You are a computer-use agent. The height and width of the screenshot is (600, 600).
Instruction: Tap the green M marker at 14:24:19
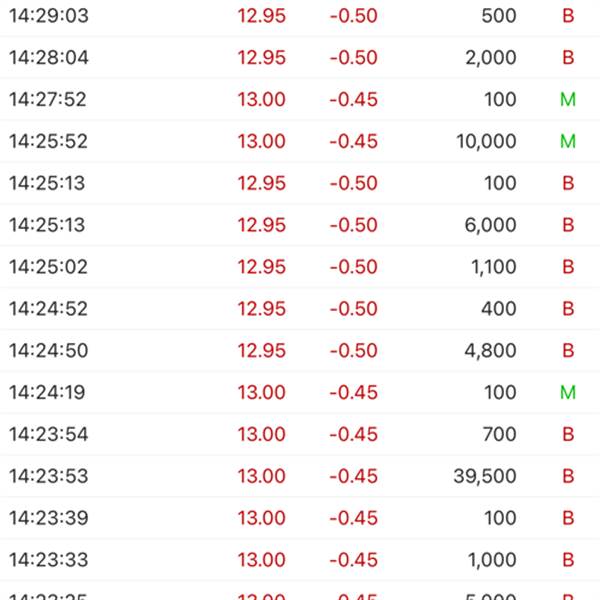[x=568, y=392]
